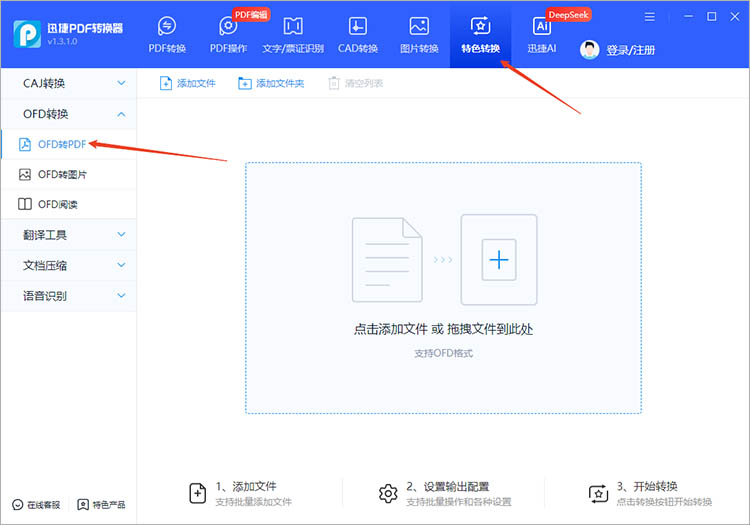Click the 添加文件夹 button text
This screenshot has width=750, height=525.
coord(280,83)
